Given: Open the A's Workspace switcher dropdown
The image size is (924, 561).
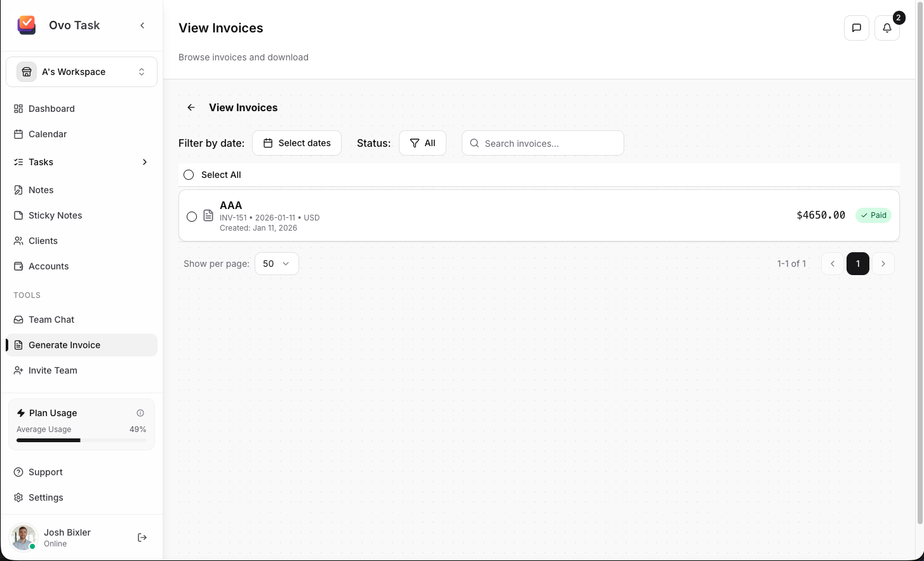Looking at the screenshot, I should 81,72.
